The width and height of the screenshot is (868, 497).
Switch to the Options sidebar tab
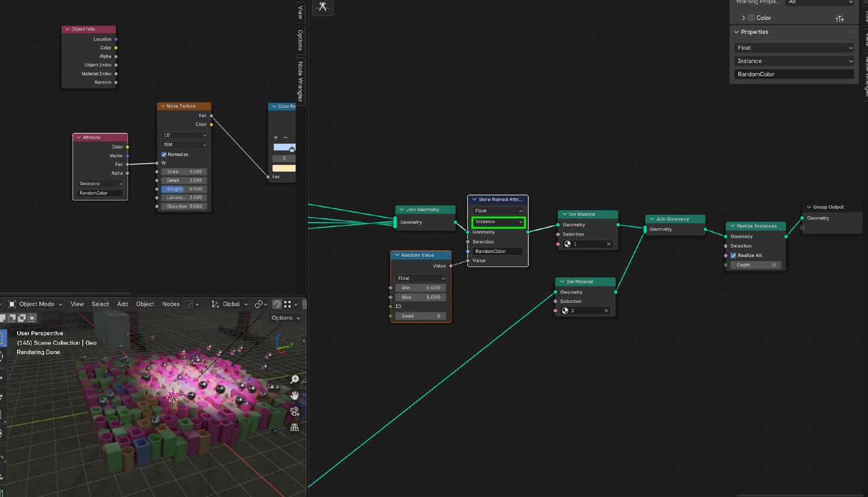(x=300, y=40)
